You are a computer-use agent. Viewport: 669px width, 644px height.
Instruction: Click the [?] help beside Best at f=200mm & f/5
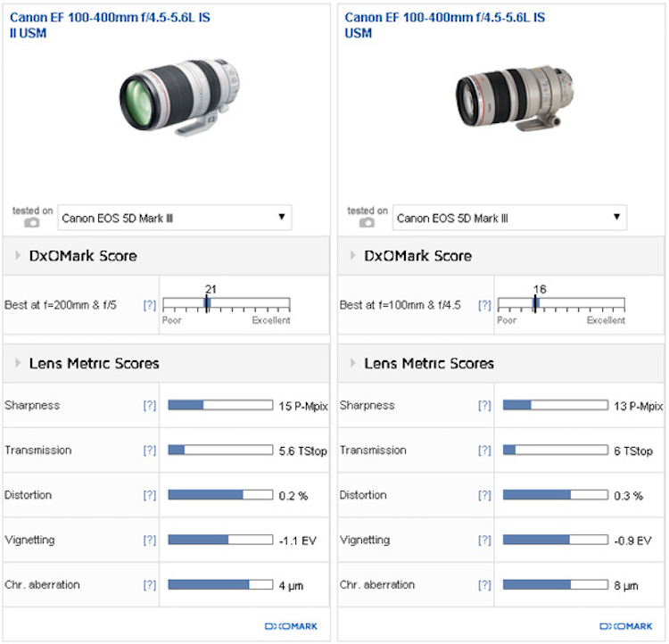[x=150, y=305]
